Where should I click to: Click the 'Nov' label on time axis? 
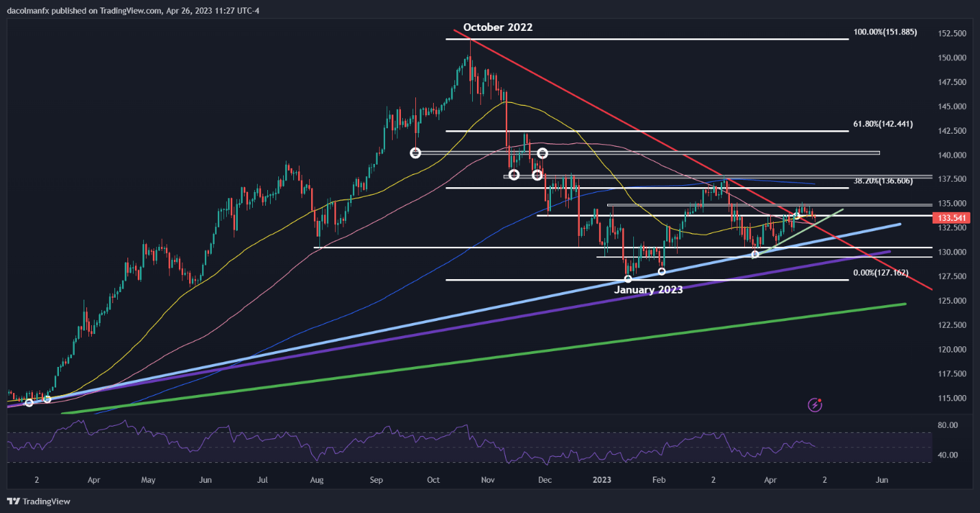487,480
